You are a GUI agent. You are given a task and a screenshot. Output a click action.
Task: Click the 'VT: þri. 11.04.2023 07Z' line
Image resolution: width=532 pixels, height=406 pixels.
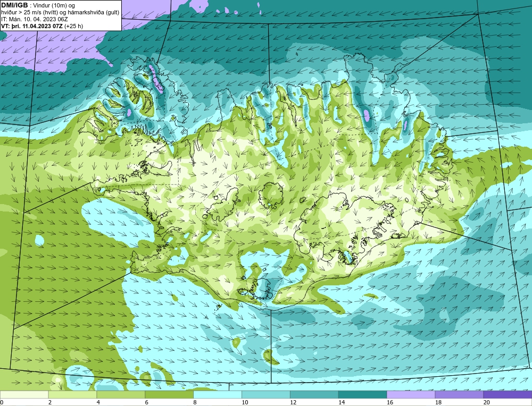(32, 26)
